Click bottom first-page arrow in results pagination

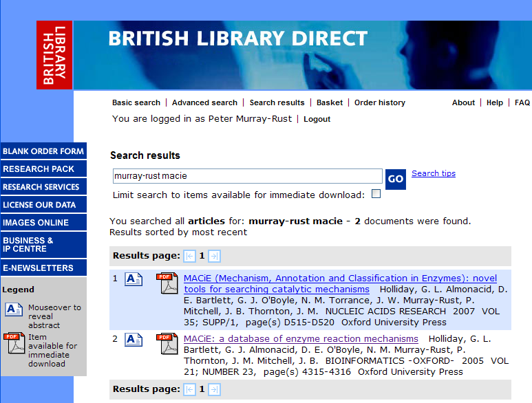point(190,389)
